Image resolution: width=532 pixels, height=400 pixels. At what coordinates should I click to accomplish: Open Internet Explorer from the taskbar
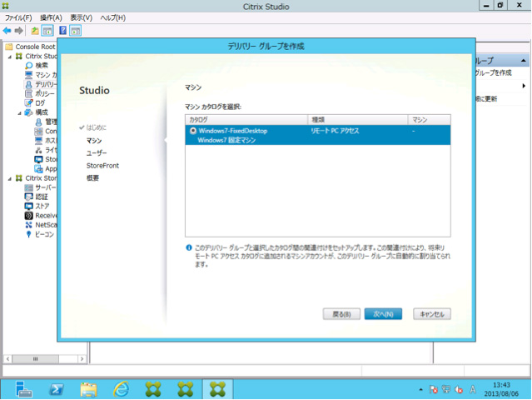pyautogui.click(x=121, y=389)
